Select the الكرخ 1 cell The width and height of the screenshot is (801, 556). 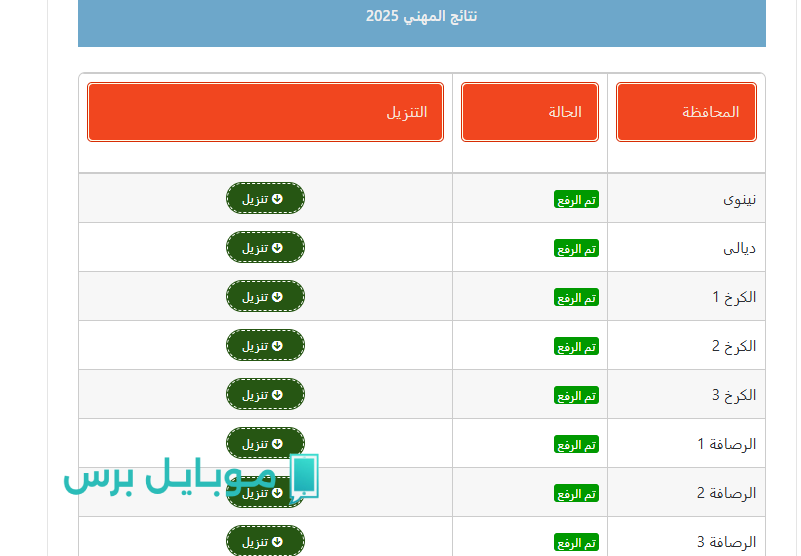pos(686,296)
